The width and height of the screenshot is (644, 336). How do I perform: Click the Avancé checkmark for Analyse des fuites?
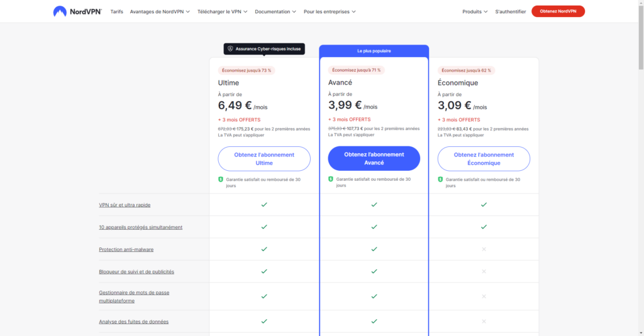point(374,321)
